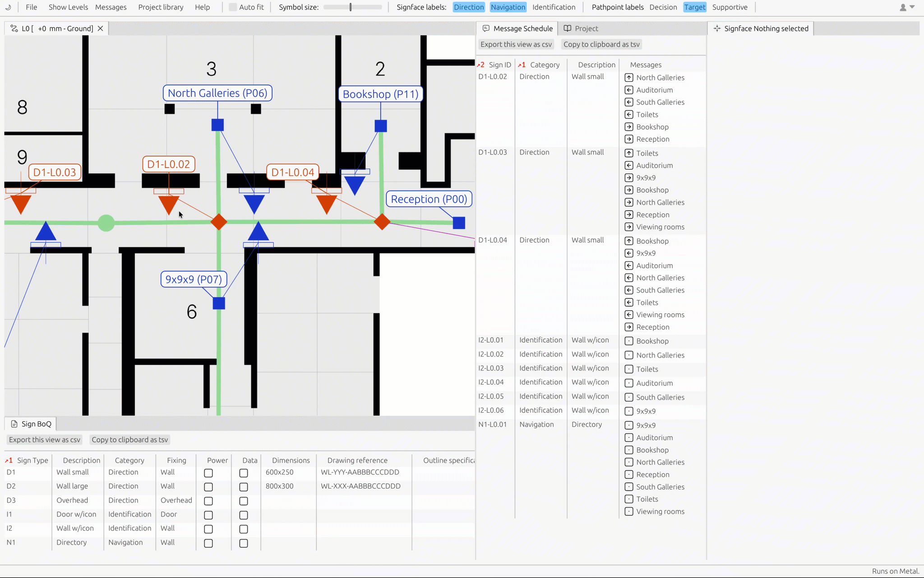Enable the Auto fit checkbox
This screenshot has width=924, height=578.
click(233, 7)
